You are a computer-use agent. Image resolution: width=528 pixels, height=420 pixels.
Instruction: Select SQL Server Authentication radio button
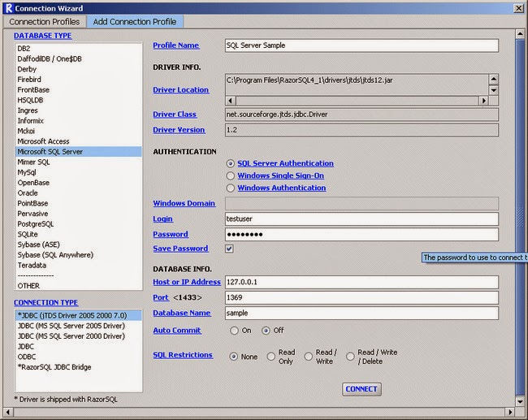[231, 163]
